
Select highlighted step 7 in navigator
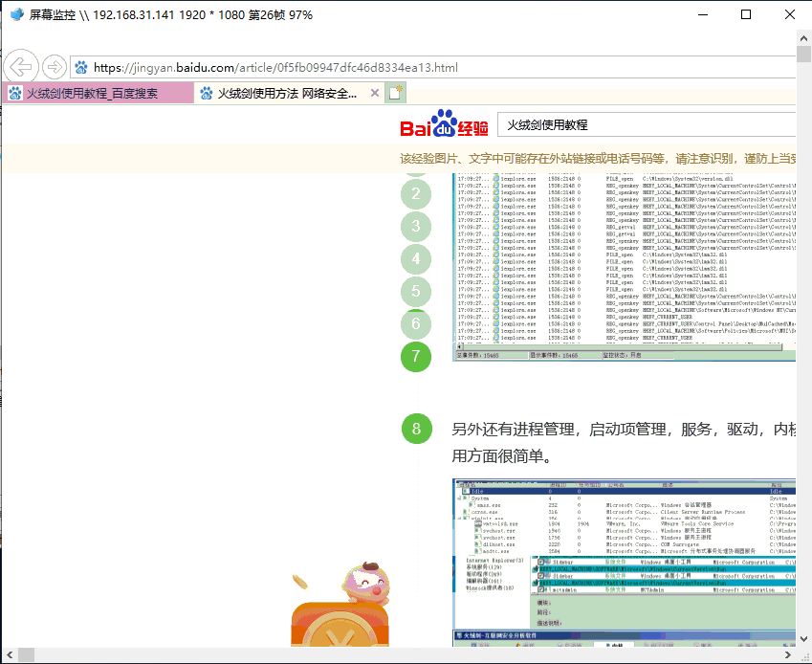[416, 356]
